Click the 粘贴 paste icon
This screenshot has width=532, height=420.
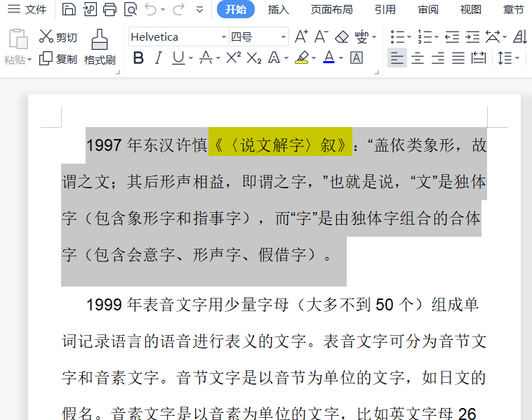pyautogui.click(x=18, y=39)
